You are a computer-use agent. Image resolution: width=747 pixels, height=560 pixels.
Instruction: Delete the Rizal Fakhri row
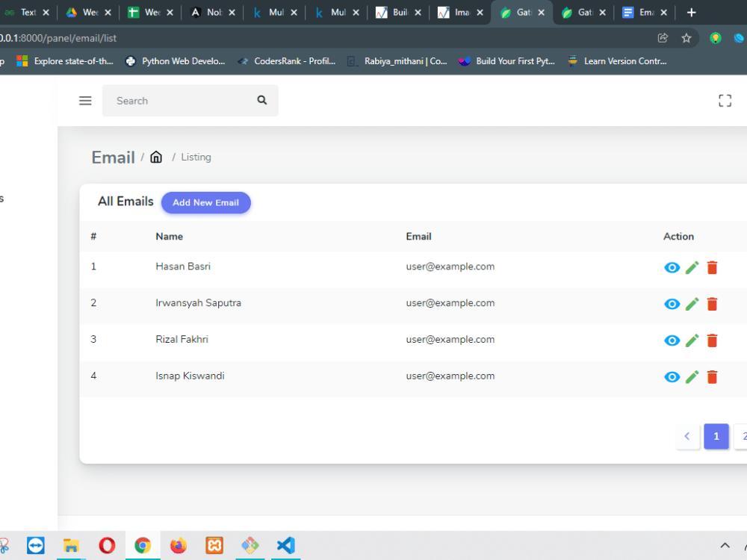[x=712, y=340]
